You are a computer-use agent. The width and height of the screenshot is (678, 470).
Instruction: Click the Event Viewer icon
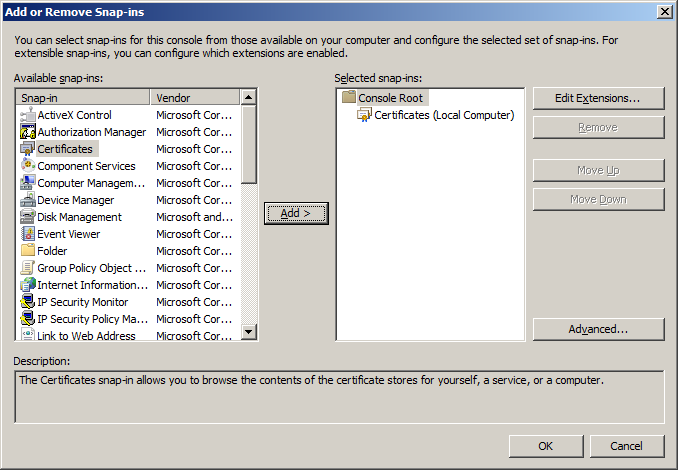(28, 234)
